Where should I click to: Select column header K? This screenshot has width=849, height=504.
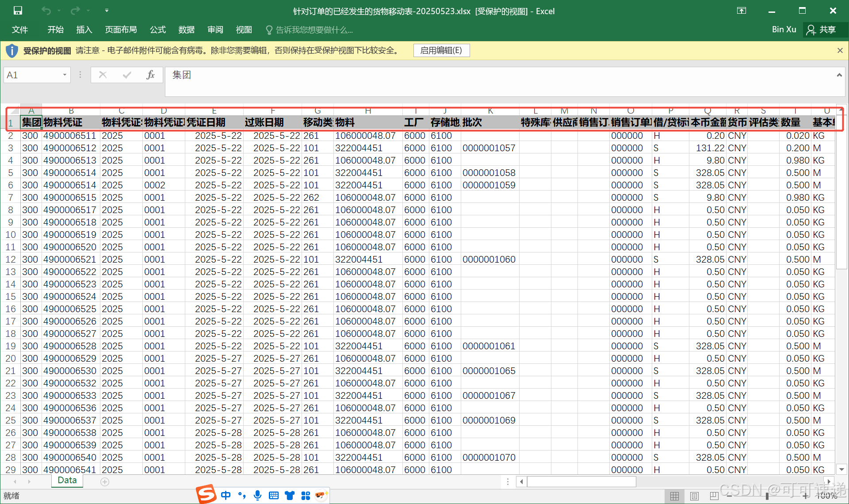[490, 111]
